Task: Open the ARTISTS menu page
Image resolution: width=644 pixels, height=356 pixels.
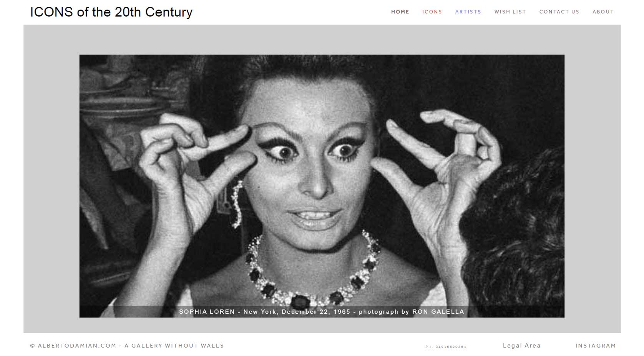Action: click(468, 12)
